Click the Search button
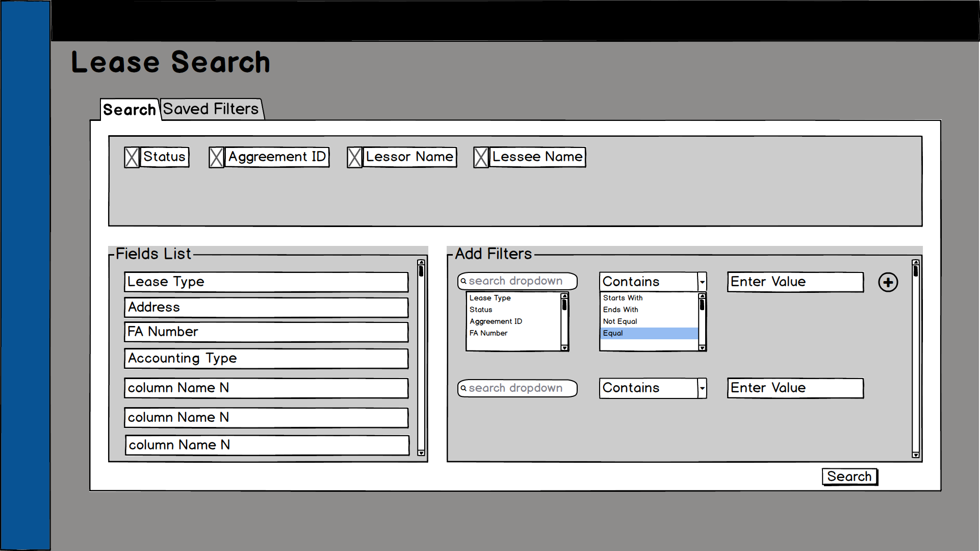 click(x=849, y=477)
